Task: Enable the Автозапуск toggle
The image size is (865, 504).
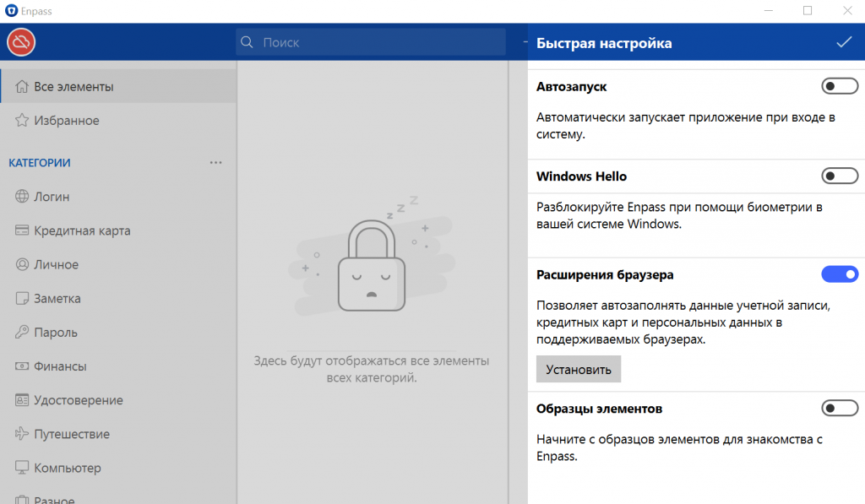Action: point(840,86)
